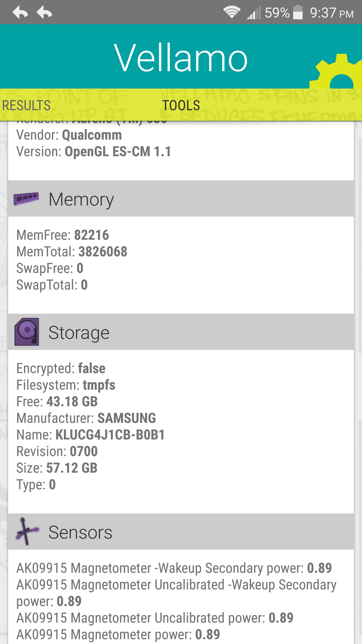Screen dimensions: 362x644
Task: Tap the second back arrow icon
Action: coord(44,13)
